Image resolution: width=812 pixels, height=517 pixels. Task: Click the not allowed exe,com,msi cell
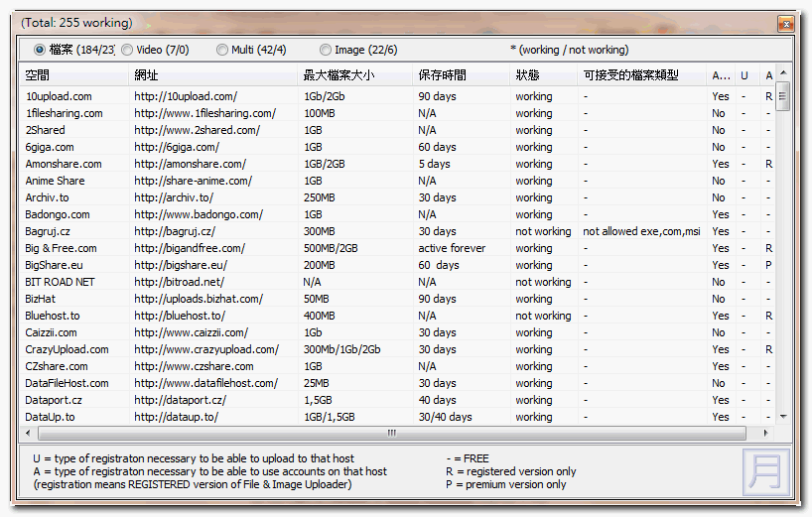(x=641, y=231)
